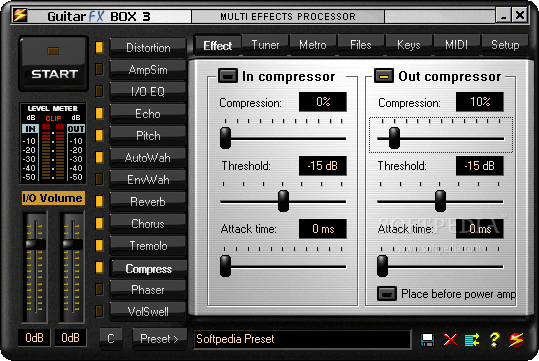The width and height of the screenshot is (539, 361).
Task: Select the AmpSim effect button
Action: tap(148, 69)
